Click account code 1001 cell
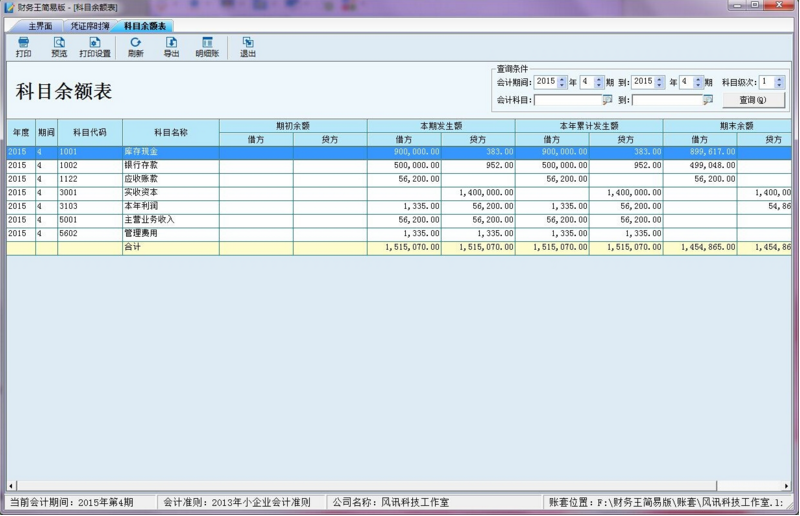This screenshot has width=800, height=516. 90,152
